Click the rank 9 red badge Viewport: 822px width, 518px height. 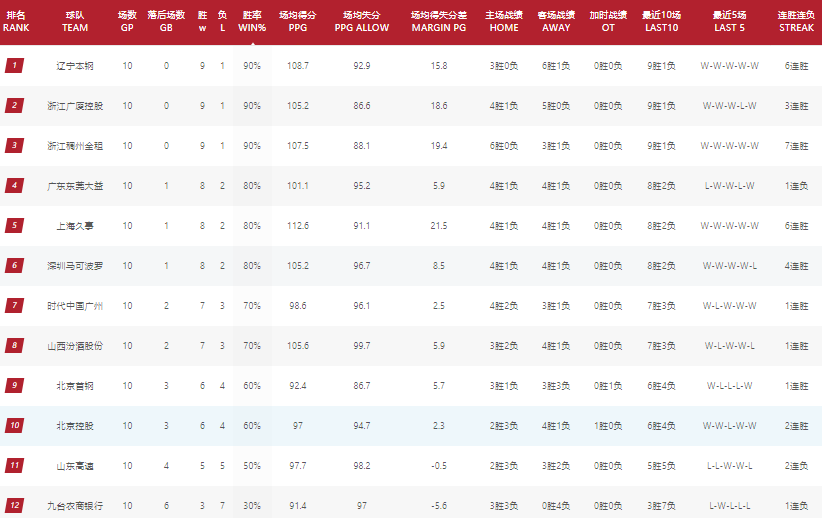point(15,385)
